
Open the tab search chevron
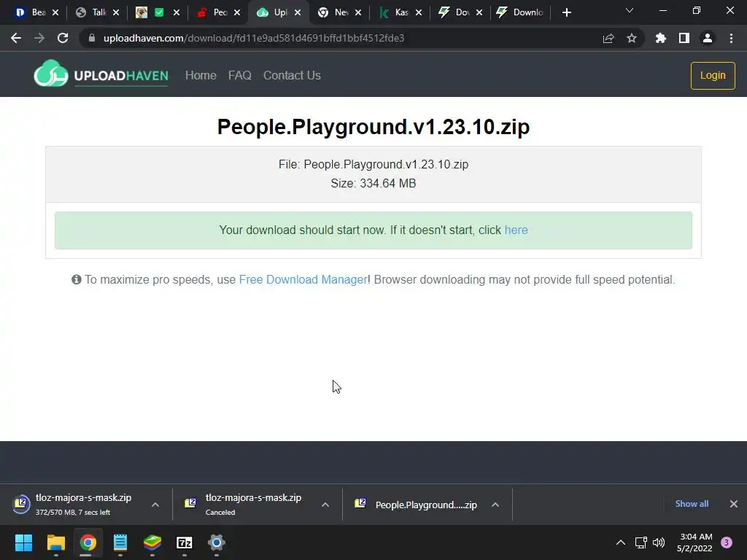tap(630, 10)
